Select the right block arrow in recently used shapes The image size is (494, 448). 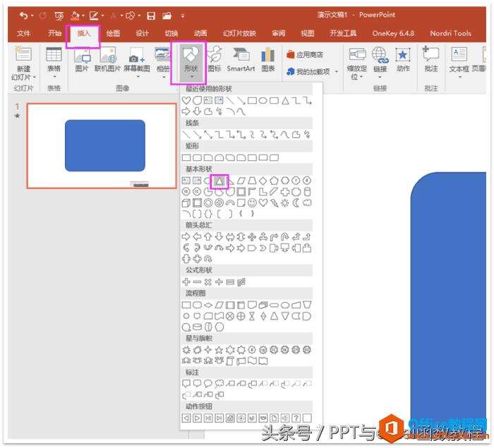(x=186, y=111)
